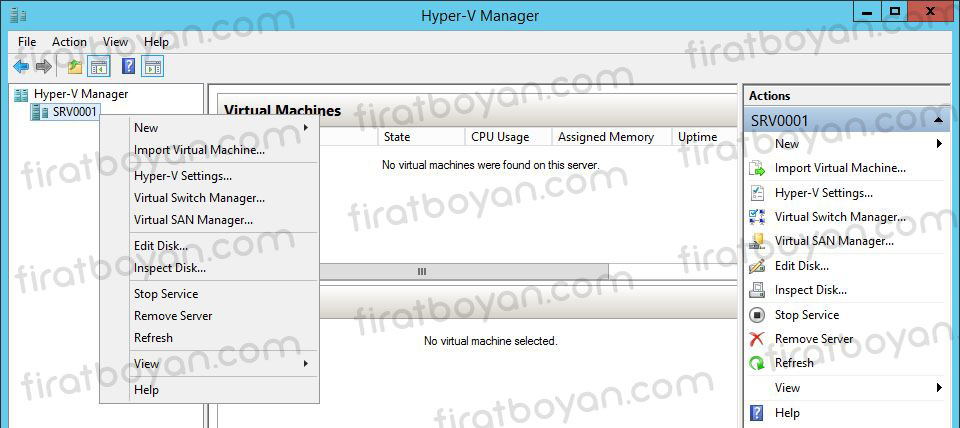Click the Stop Service icon in Actions pane

tap(757, 315)
